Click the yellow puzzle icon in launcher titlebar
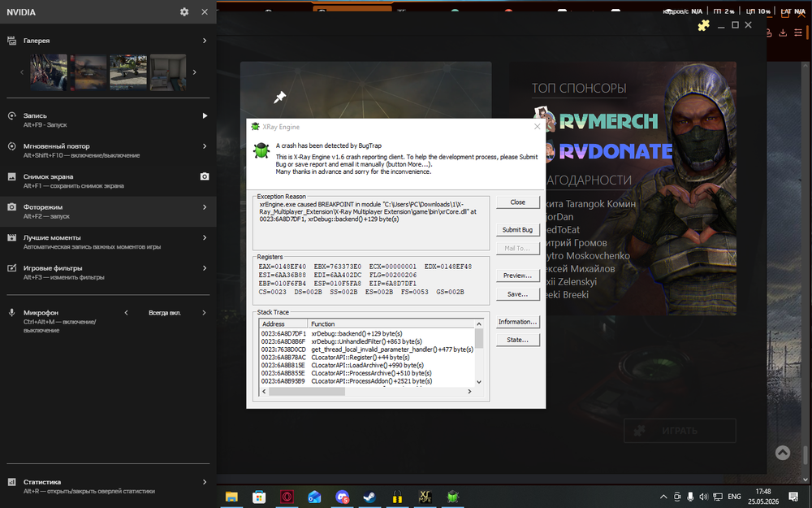Image resolution: width=812 pixels, height=508 pixels. tap(703, 25)
